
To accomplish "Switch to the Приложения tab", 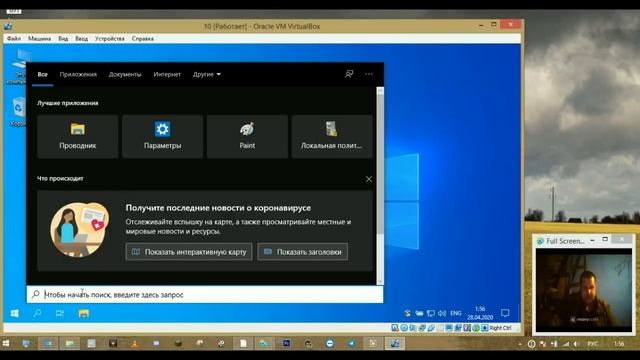I will click(78, 74).
